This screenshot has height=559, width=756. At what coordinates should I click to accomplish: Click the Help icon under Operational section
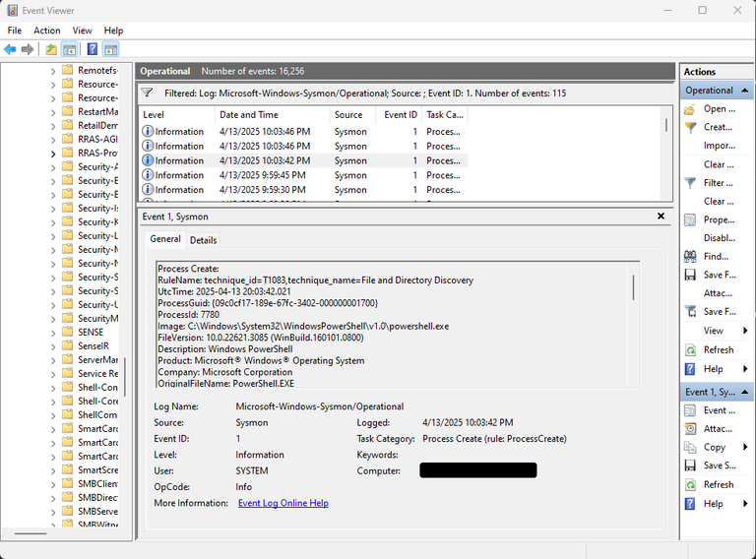(x=690, y=369)
